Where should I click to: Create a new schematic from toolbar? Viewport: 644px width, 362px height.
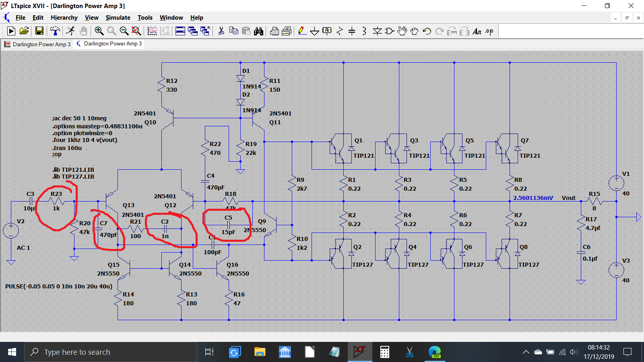11,31
